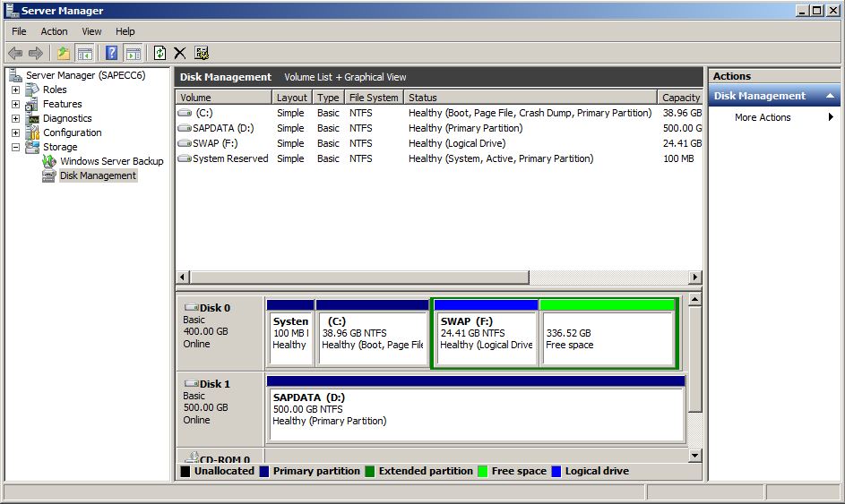Click the Free space bright green swatch
Screen dimensions: 845x504
coord(483,471)
